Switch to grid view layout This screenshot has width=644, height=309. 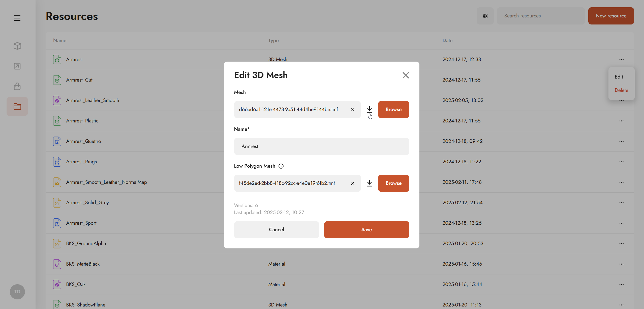[485, 16]
